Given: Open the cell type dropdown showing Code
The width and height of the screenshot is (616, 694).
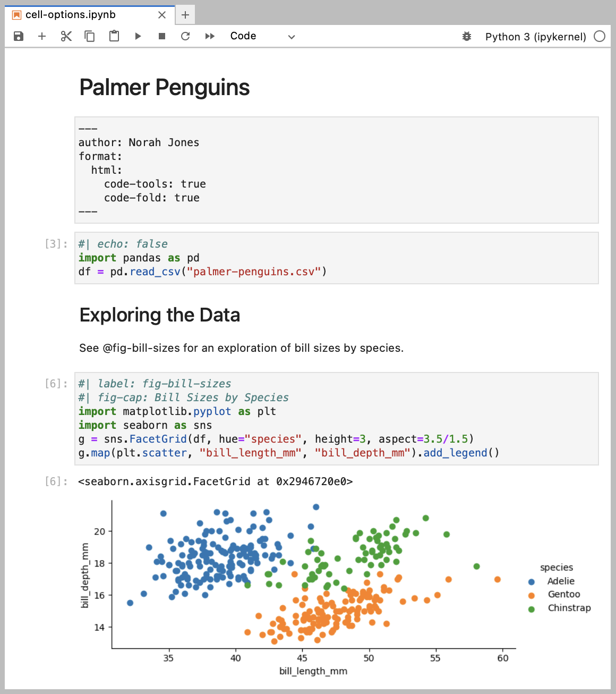Looking at the screenshot, I should [x=243, y=36].
